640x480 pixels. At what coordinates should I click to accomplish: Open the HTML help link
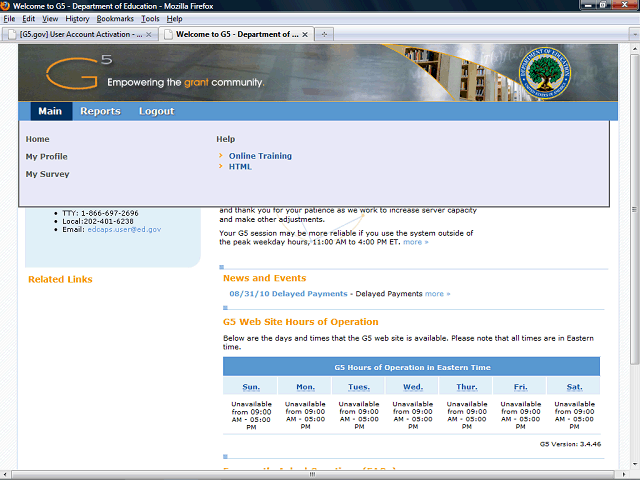(240, 167)
